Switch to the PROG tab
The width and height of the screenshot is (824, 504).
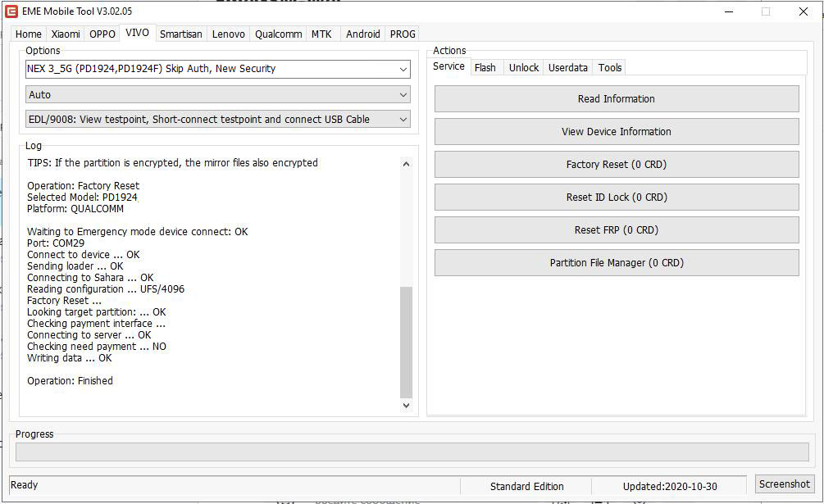click(x=403, y=34)
